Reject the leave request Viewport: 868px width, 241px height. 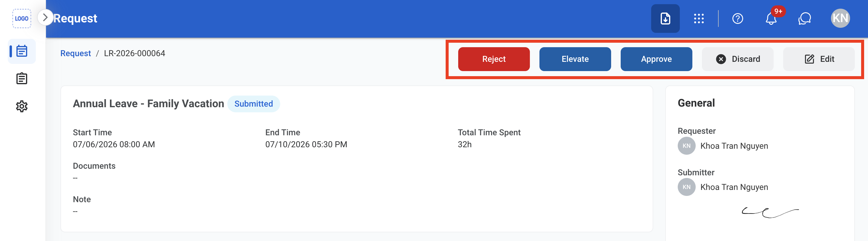pyautogui.click(x=494, y=59)
